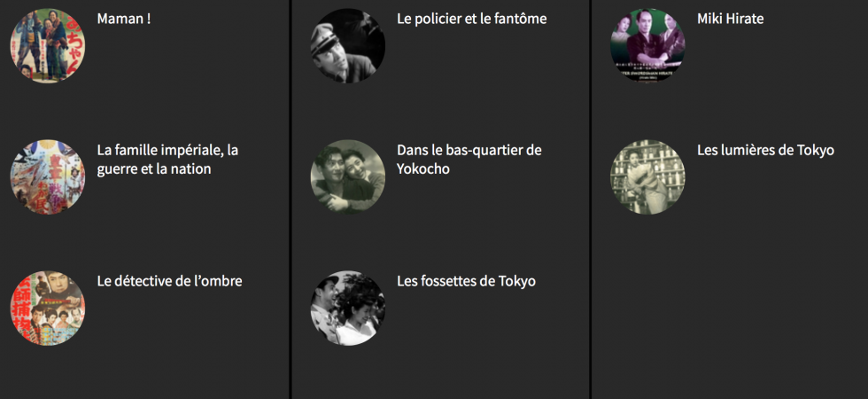
Task: Open the Le détective de l'ombre poster image
Action: coord(48,309)
